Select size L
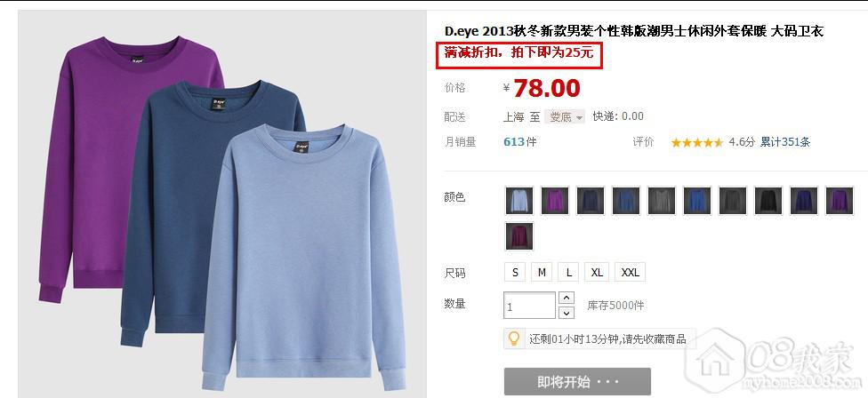Image resolution: width=868 pixels, height=398 pixels. [568, 272]
